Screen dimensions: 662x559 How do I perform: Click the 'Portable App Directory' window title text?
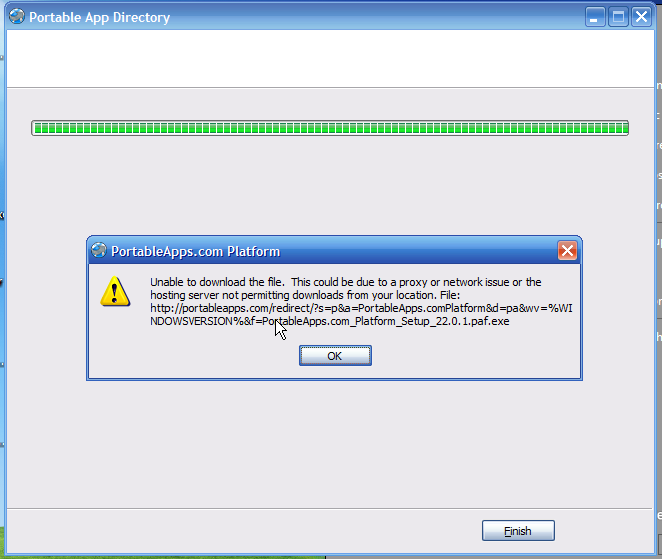tap(99, 17)
